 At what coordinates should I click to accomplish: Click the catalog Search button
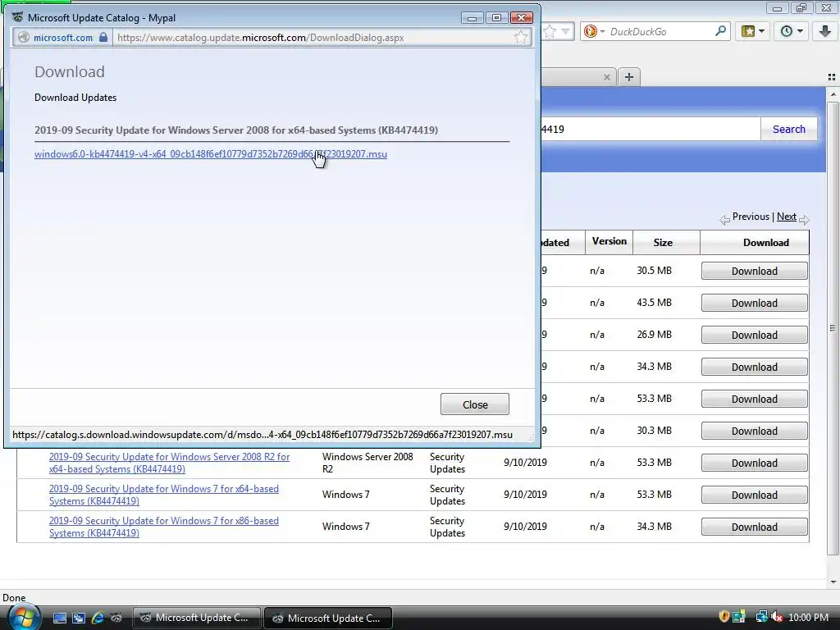(x=788, y=129)
